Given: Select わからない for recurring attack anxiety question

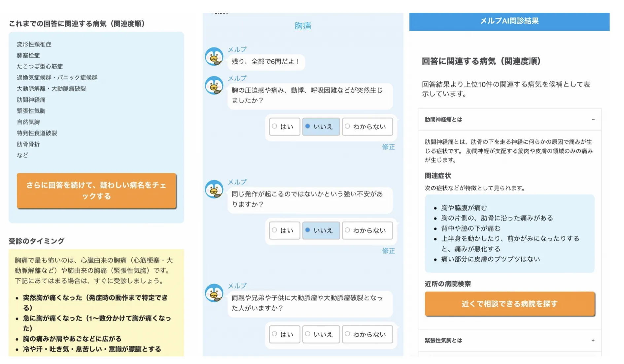Looking at the screenshot, I should pos(367,230).
